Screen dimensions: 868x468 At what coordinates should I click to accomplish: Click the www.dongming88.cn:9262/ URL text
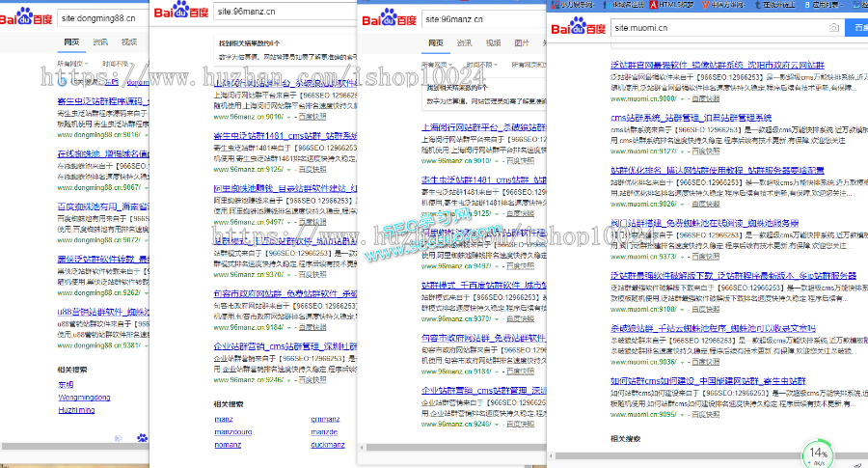click(99, 293)
